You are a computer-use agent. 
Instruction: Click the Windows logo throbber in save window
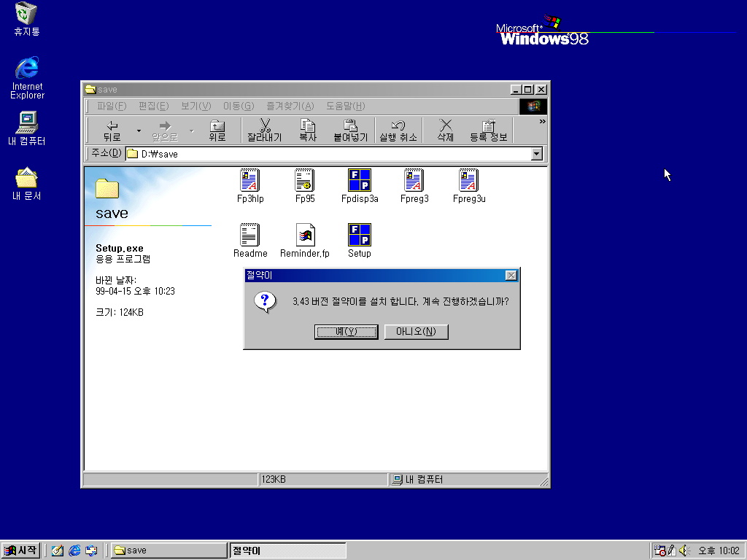(533, 106)
